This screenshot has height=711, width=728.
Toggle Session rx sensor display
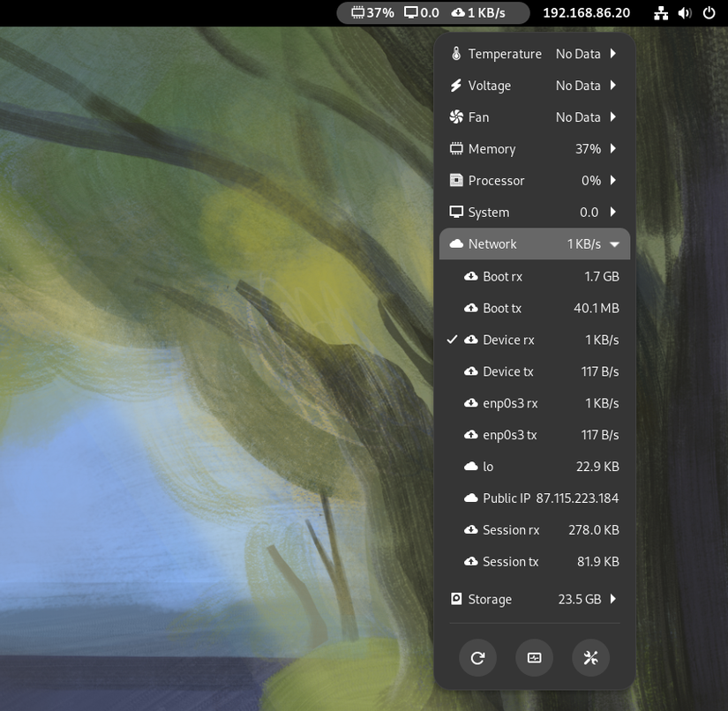click(535, 529)
